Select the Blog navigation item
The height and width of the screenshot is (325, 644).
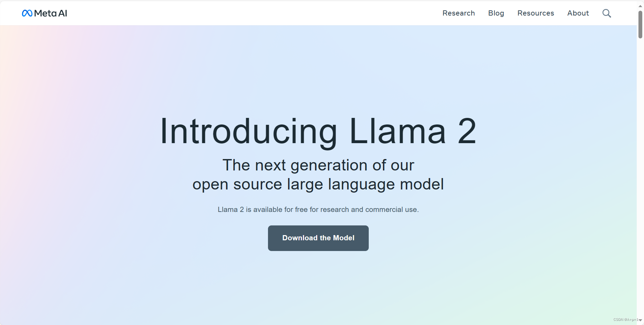pyautogui.click(x=496, y=13)
